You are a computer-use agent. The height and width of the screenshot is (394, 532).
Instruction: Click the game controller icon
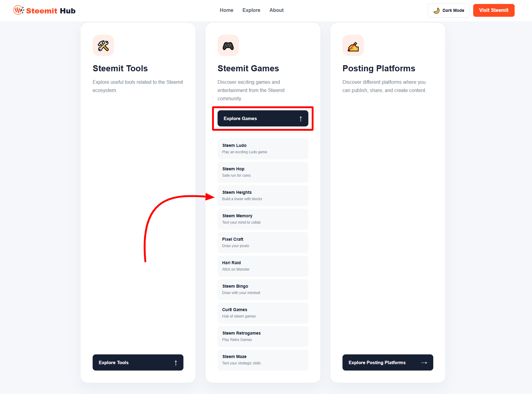[228, 46]
